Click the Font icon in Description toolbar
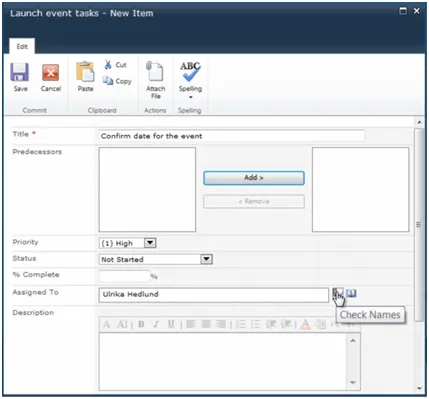 pyautogui.click(x=106, y=324)
